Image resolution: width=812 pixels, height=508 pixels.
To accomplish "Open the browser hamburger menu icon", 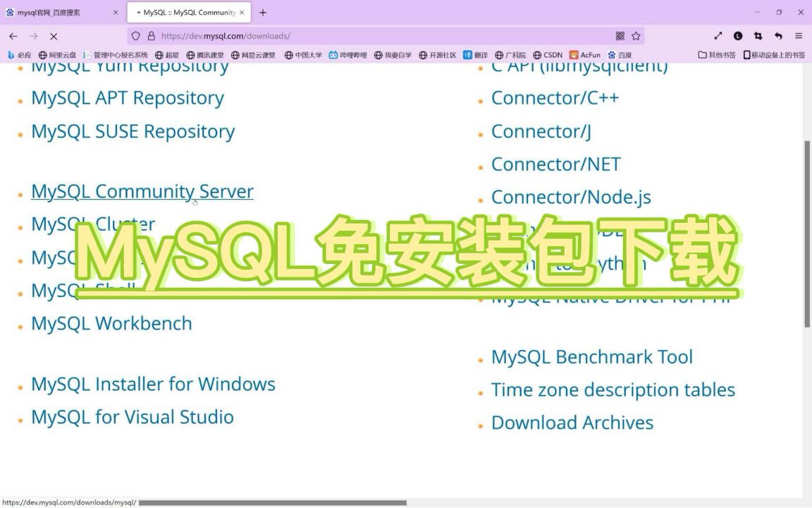I will pos(799,35).
